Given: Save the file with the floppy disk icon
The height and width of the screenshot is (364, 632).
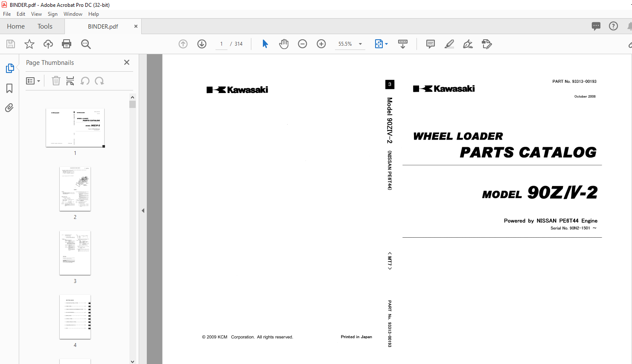Looking at the screenshot, I should click(11, 44).
